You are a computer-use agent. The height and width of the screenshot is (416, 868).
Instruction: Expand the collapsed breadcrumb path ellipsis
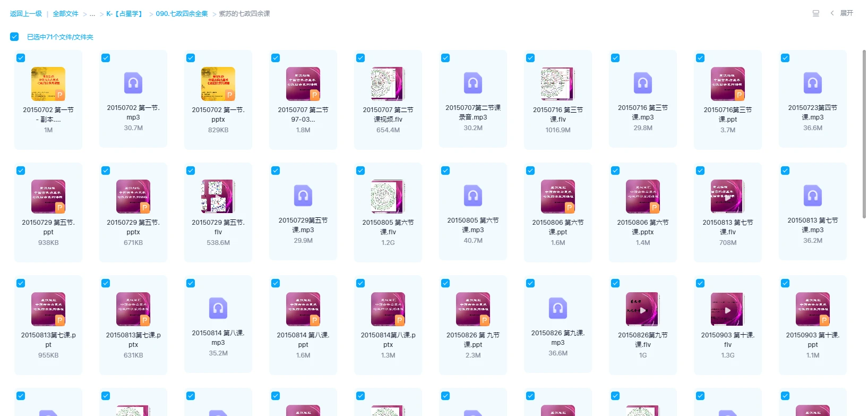pos(92,14)
